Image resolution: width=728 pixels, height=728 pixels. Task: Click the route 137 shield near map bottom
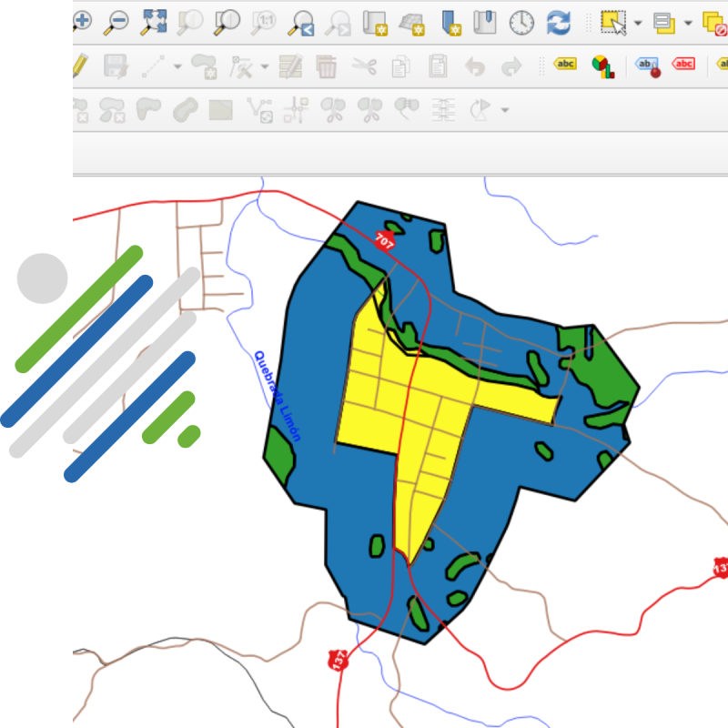pyautogui.click(x=338, y=659)
